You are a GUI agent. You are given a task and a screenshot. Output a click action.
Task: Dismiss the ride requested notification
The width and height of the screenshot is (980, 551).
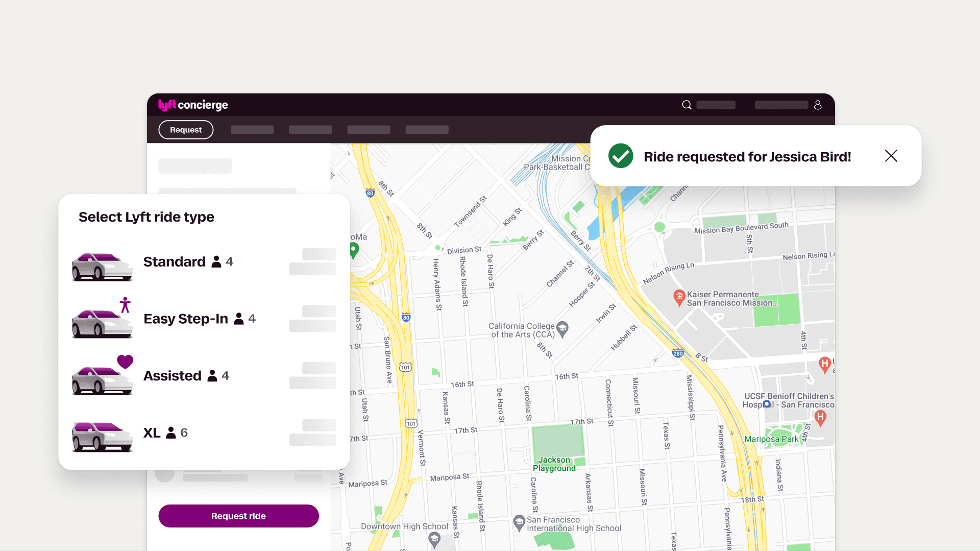[x=891, y=156]
